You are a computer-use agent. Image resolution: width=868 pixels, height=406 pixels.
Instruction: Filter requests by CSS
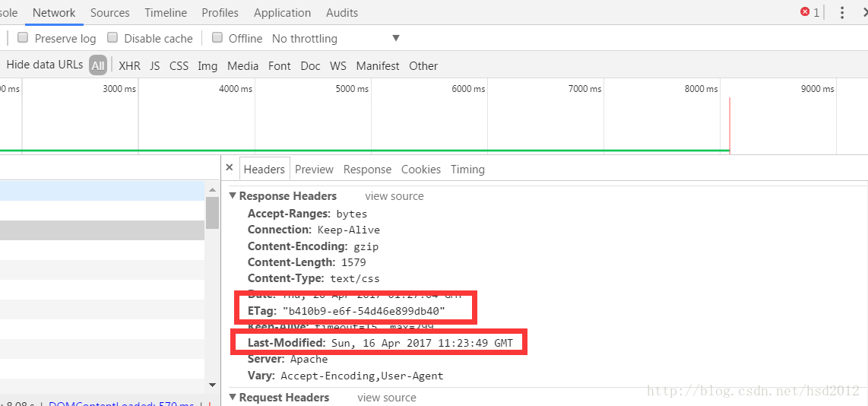[179, 66]
